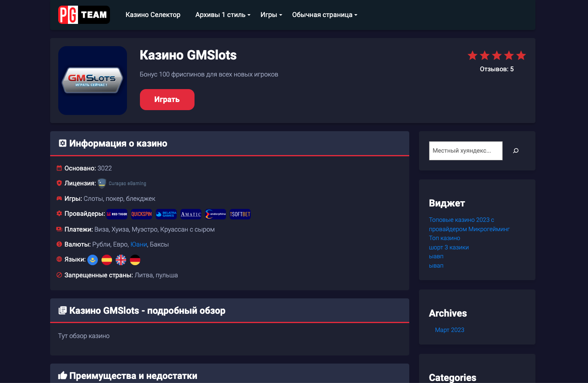
Task: Open the Юани currency link
Action: point(138,245)
